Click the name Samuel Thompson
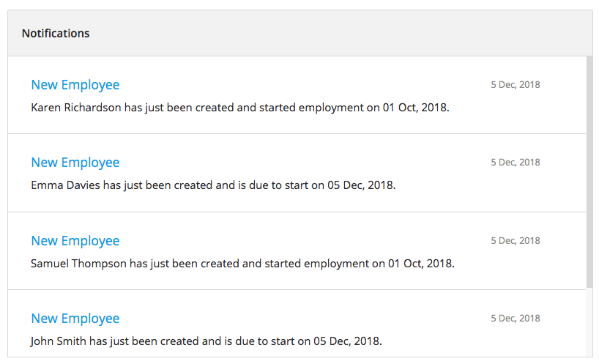The height and width of the screenshot is (364, 599). point(78,264)
